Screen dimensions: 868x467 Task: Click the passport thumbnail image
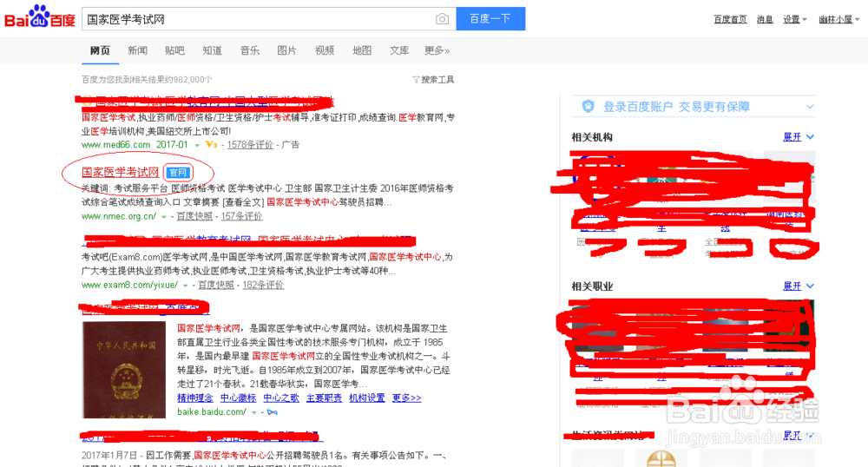124,370
